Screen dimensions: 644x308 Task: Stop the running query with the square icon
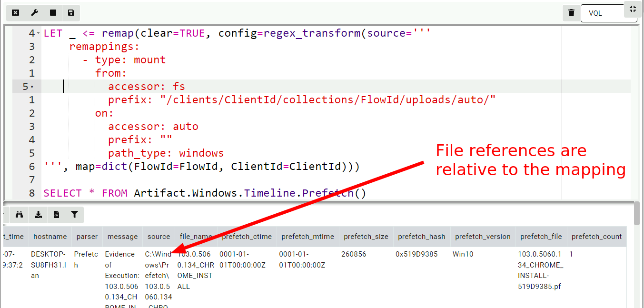[x=52, y=13]
